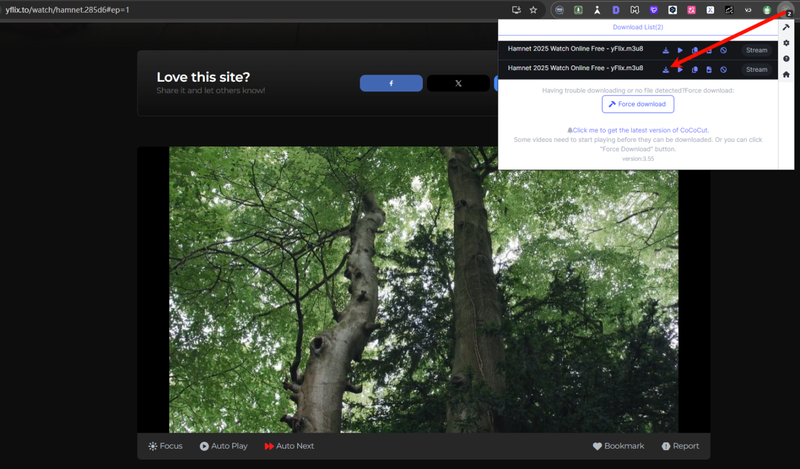Click second 'Hamnet 2025 Watch Online Free' filename

tap(575, 68)
